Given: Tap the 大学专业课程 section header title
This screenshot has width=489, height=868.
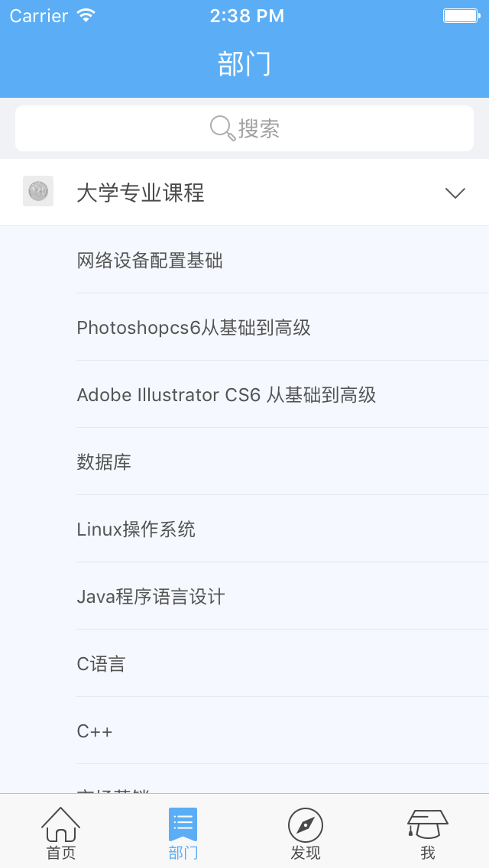Looking at the screenshot, I should tap(141, 193).
